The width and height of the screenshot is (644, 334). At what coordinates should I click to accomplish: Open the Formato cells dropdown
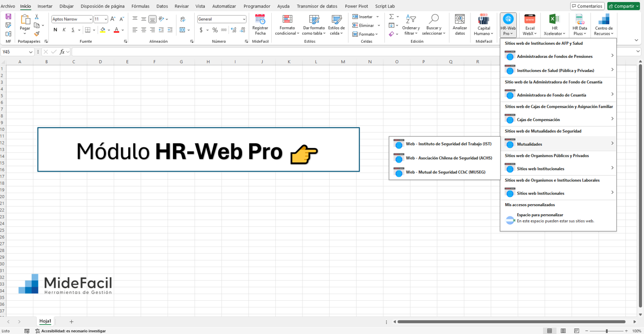click(365, 34)
